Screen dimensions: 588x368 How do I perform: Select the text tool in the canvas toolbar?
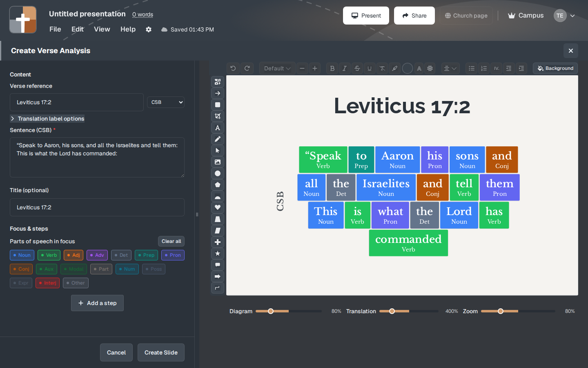pyautogui.click(x=218, y=128)
